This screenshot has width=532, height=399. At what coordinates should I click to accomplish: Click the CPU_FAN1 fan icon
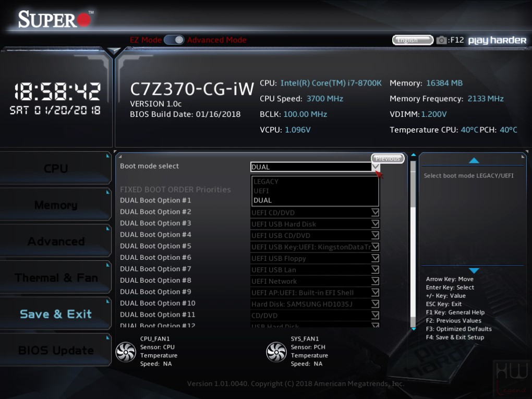126,352
